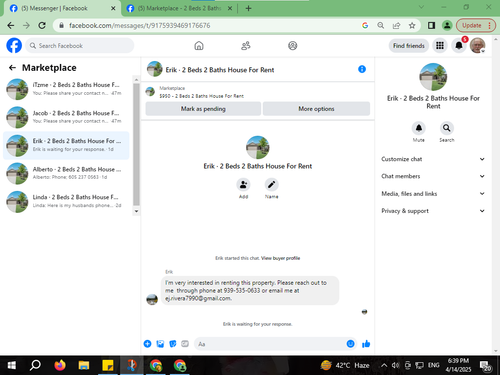The image size is (500, 375).
Task: Expand Customize chat section
Action: (x=433, y=159)
